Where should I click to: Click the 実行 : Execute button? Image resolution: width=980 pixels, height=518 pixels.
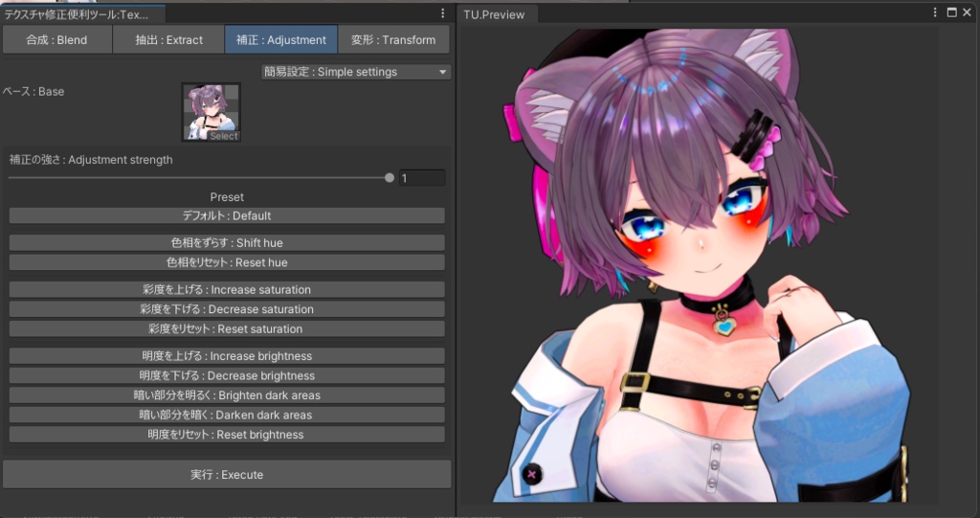(227, 475)
